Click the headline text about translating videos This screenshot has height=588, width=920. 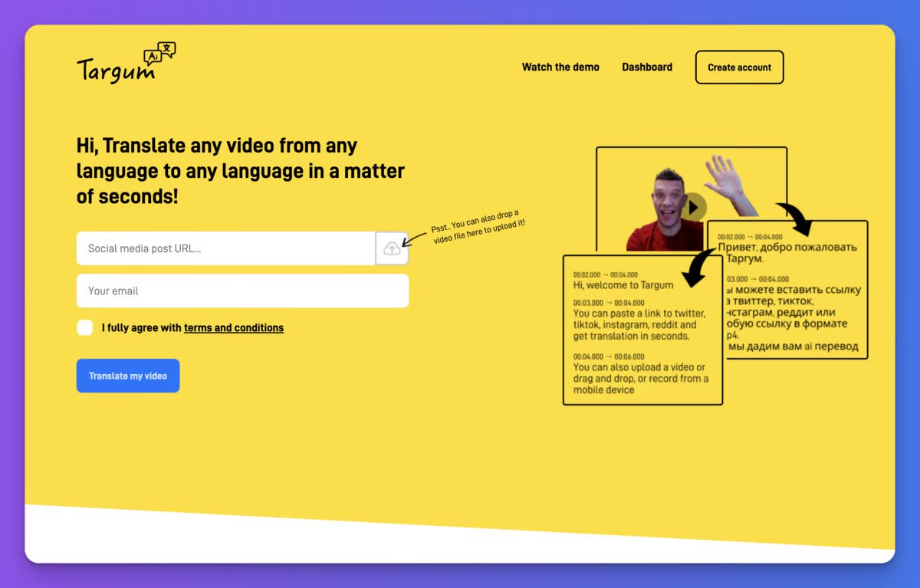(241, 171)
